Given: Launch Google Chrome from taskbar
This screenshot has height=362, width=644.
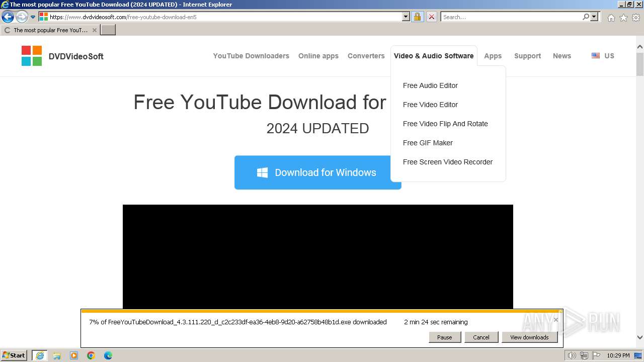Looking at the screenshot, I should (x=91, y=355).
